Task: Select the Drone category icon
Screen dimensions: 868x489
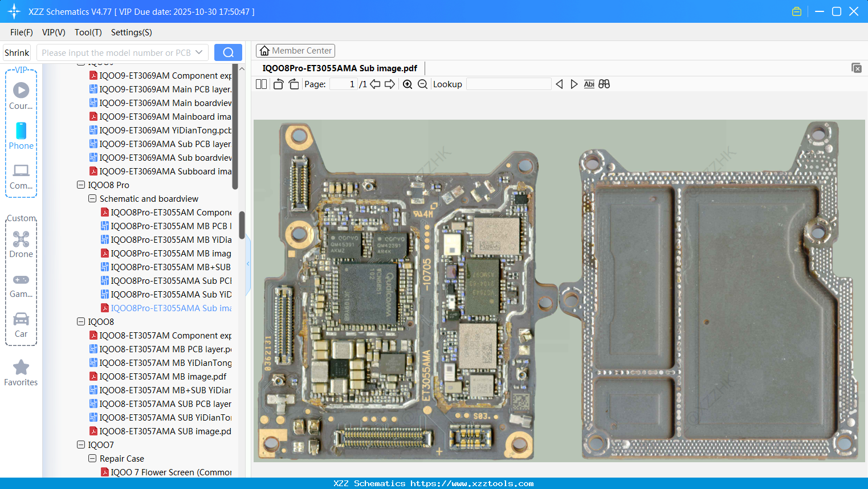Action: click(x=21, y=239)
